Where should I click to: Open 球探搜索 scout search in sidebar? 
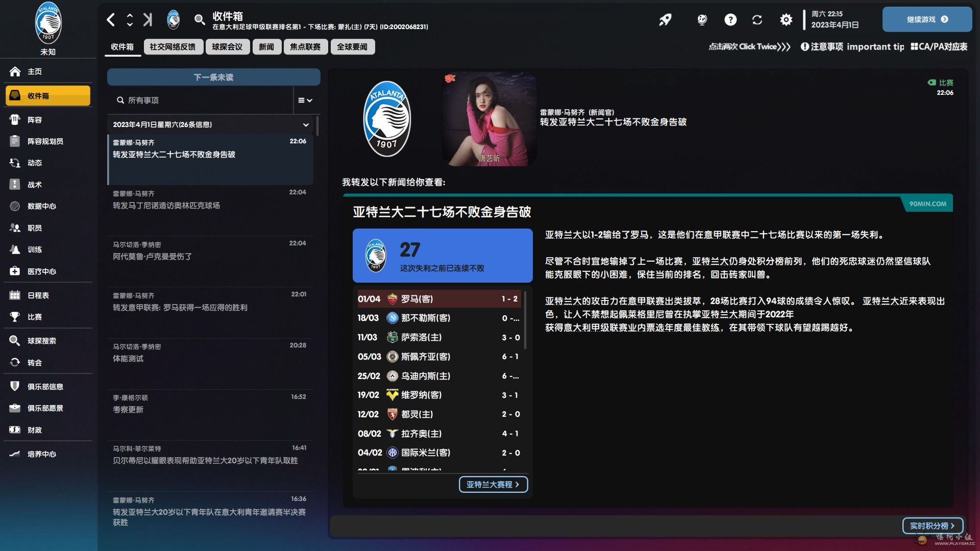point(42,341)
